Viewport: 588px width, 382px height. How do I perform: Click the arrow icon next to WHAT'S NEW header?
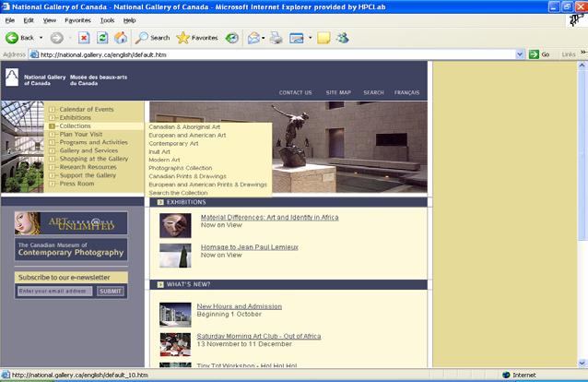160,284
